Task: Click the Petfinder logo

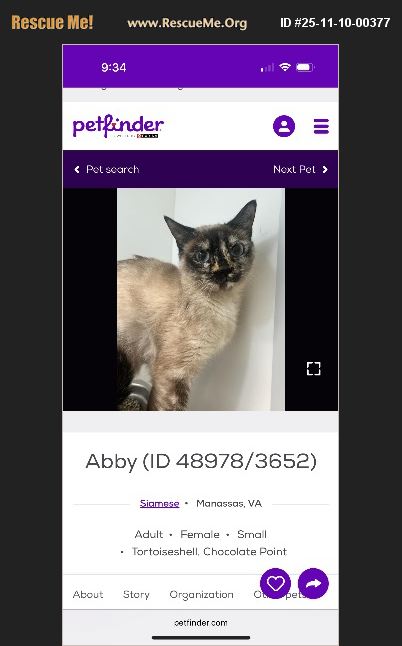Action: [x=118, y=126]
